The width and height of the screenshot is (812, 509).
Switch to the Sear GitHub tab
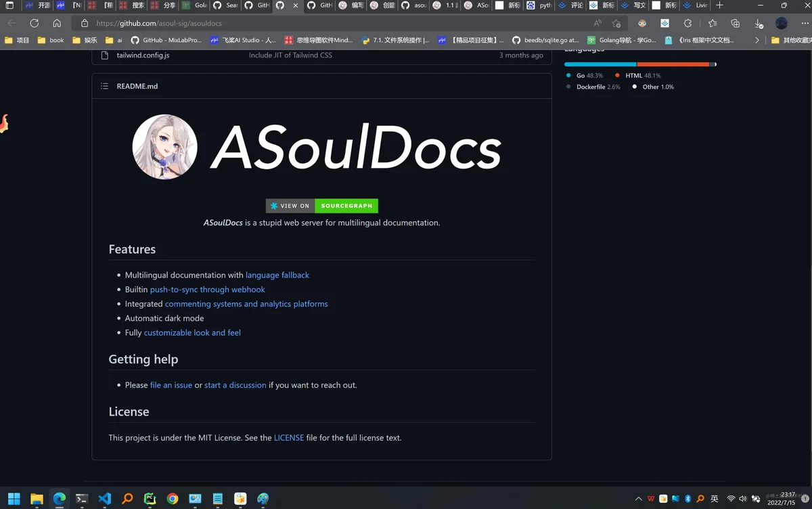pyautogui.click(x=226, y=5)
